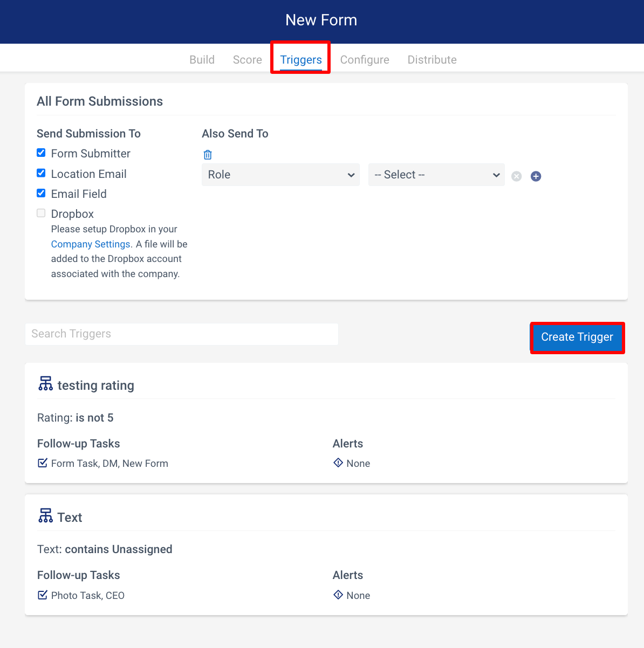This screenshot has height=648, width=644.
Task: Click the plus icon to add recipient
Action: [536, 176]
